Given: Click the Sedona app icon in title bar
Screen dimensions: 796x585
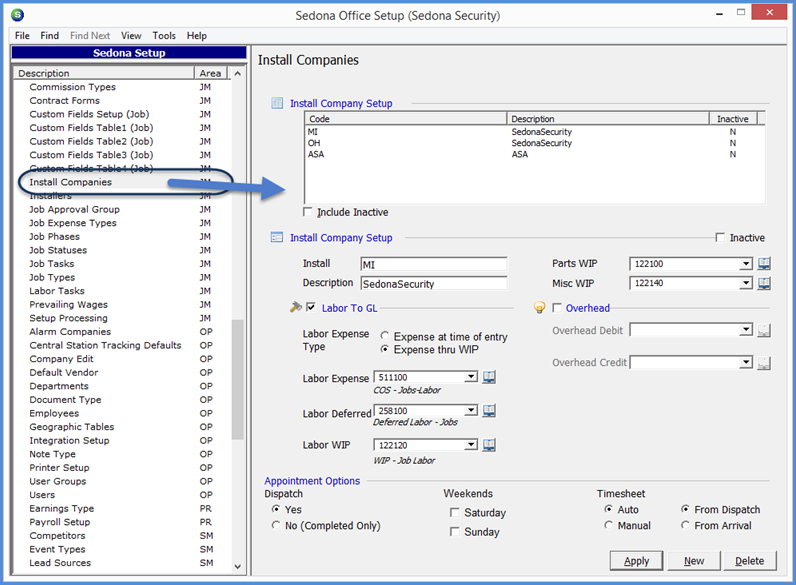Looking at the screenshot, I should (x=17, y=15).
